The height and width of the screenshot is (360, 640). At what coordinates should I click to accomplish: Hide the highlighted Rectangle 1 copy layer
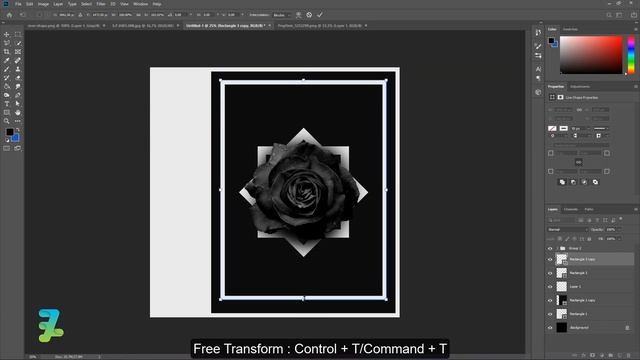click(550, 260)
